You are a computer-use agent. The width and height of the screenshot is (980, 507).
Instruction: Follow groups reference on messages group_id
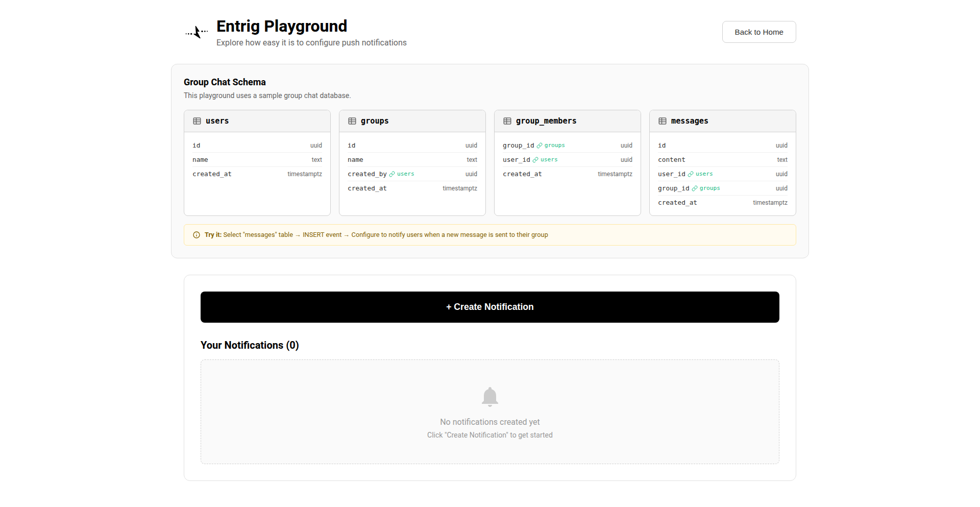click(709, 188)
